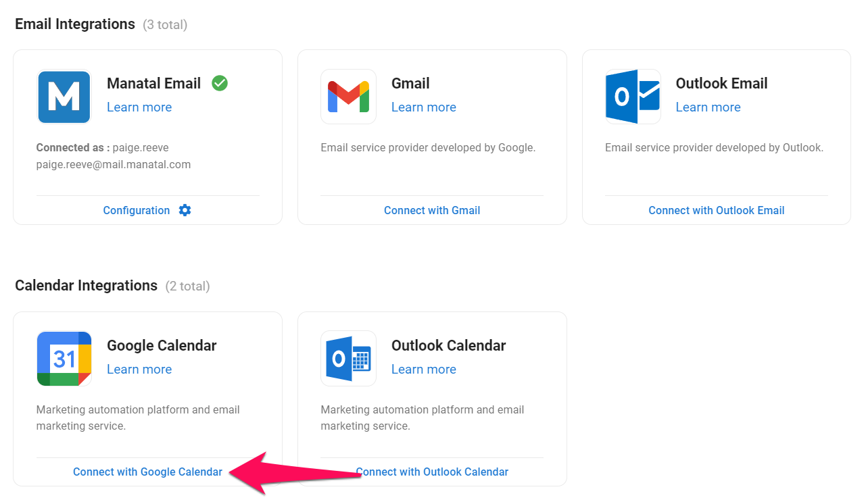Open Learn more under Google Calendar
864x504 pixels.
pos(139,369)
